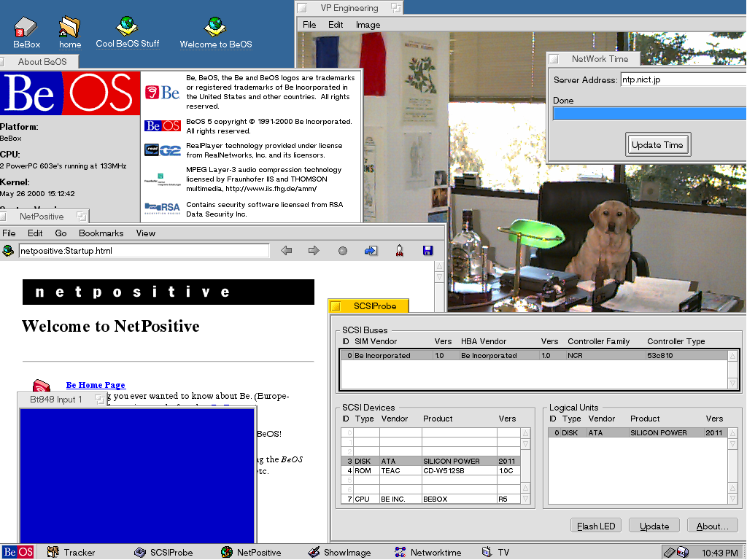Click the page icon beside the URL field
747x560 pixels.
pyautogui.click(x=8, y=251)
